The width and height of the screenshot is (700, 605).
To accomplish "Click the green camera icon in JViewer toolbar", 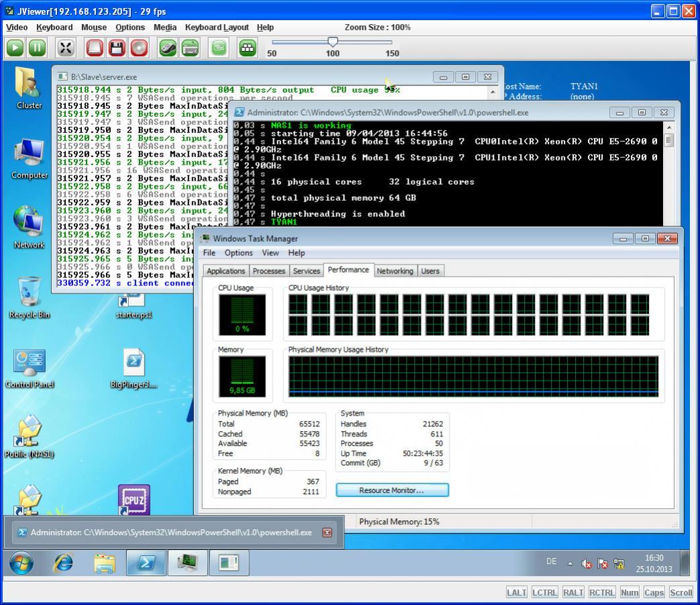I will [219, 47].
